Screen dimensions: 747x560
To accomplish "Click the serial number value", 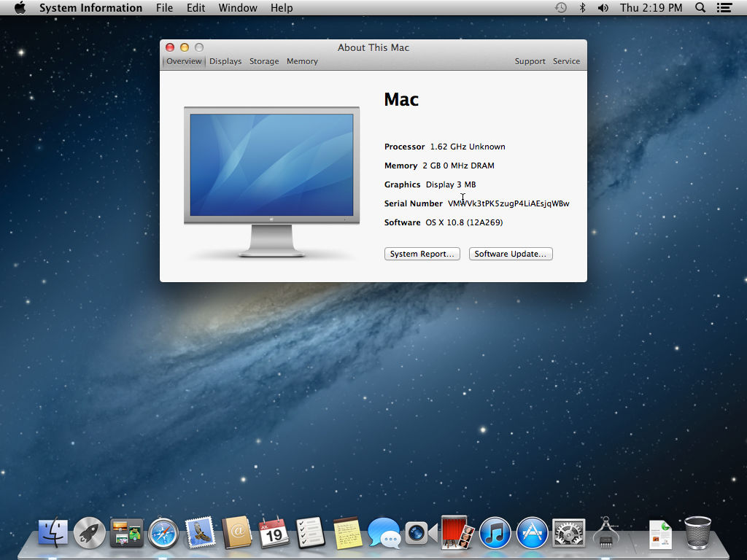I will point(508,203).
